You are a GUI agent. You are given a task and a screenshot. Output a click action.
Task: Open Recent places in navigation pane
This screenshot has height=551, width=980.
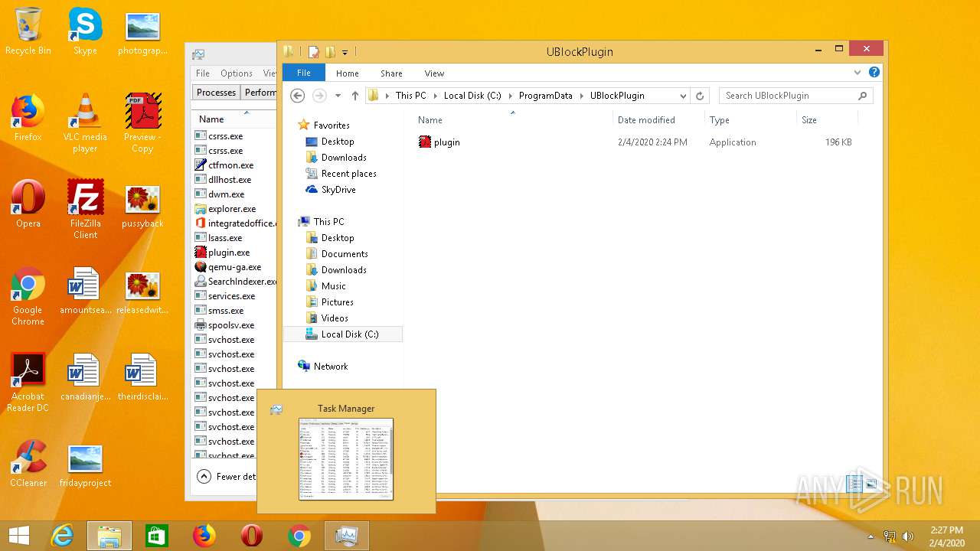(x=348, y=174)
